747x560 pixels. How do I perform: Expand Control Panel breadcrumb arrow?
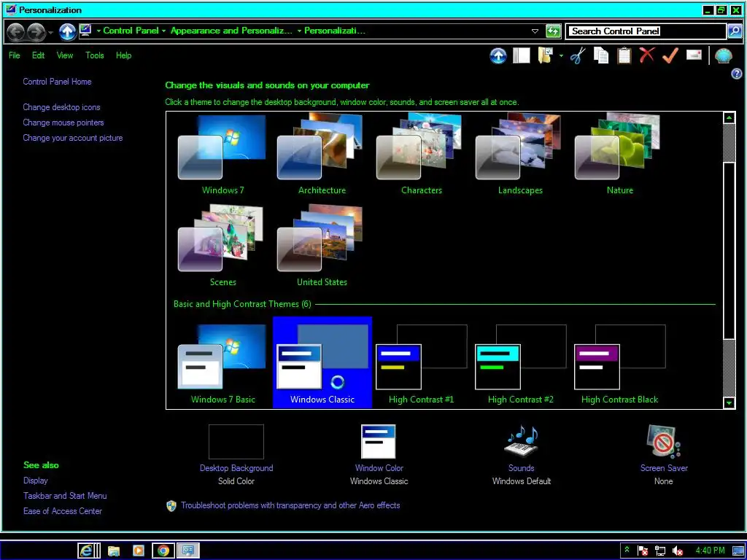tap(163, 31)
